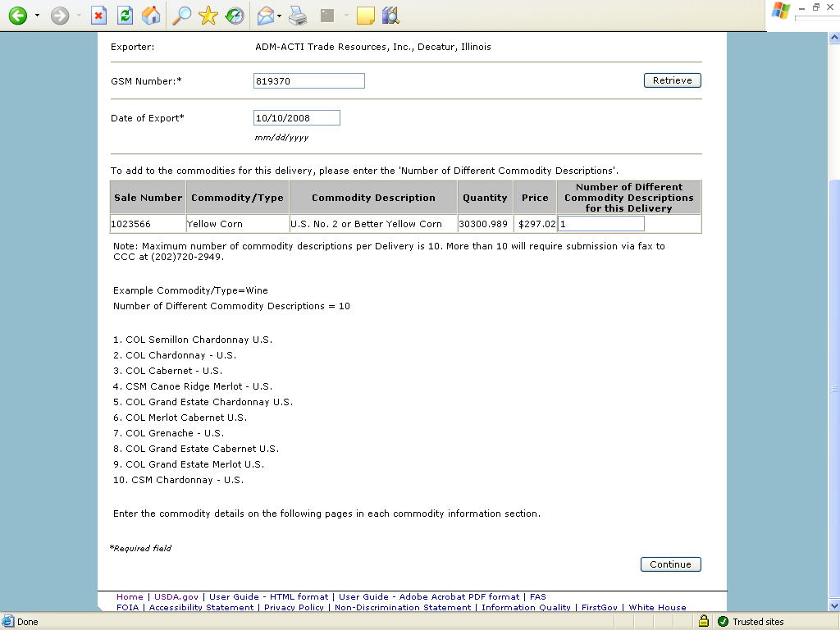Click the exporter name ADM-ACTI Trade Resources text
Viewport: 840px width, 630px height.
tap(373, 47)
